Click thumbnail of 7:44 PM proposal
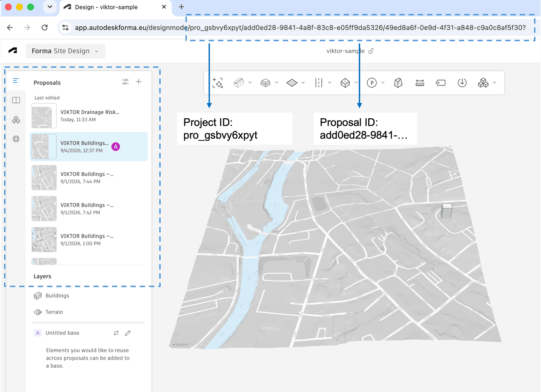The width and height of the screenshot is (541, 392). coord(44,177)
